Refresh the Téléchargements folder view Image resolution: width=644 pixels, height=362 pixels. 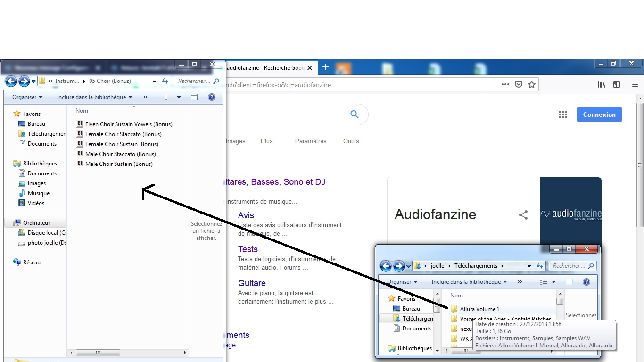(x=540, y=266)
